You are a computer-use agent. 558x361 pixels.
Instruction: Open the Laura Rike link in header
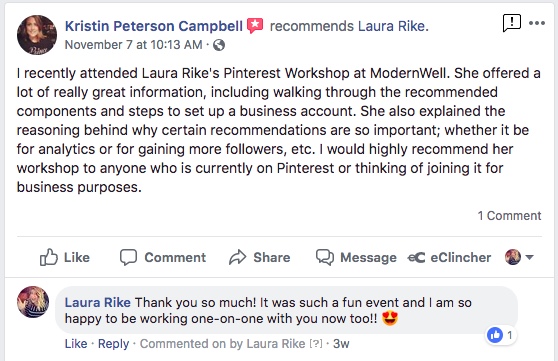(391, 26)
